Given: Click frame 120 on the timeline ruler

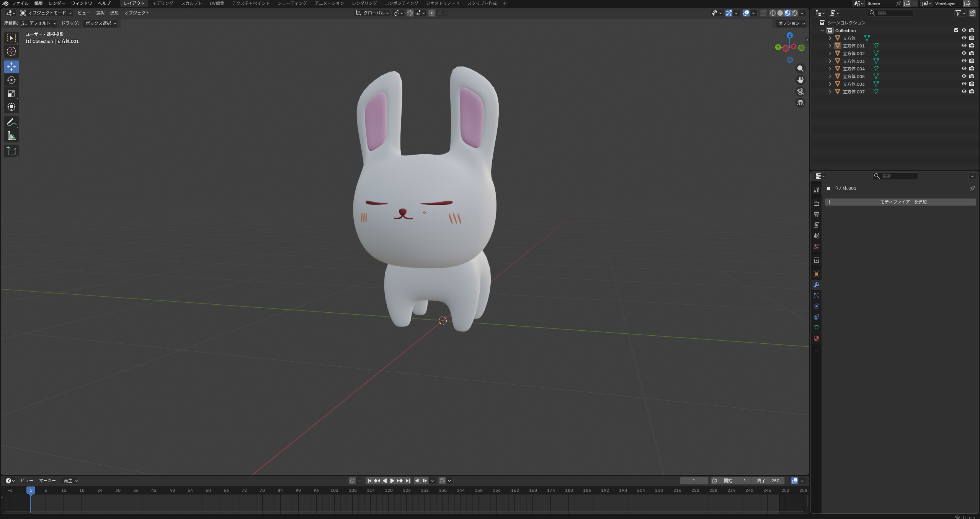Looking at the screenshot, I should [389, 490].
